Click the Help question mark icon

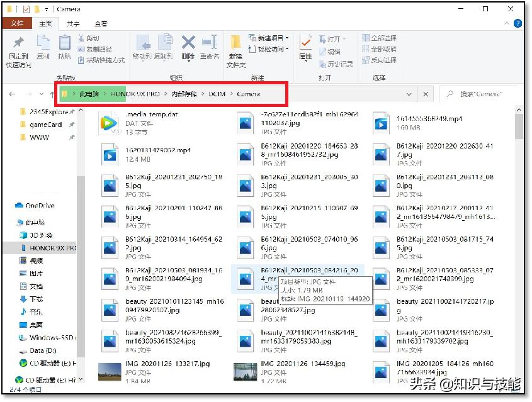(518, 23)
